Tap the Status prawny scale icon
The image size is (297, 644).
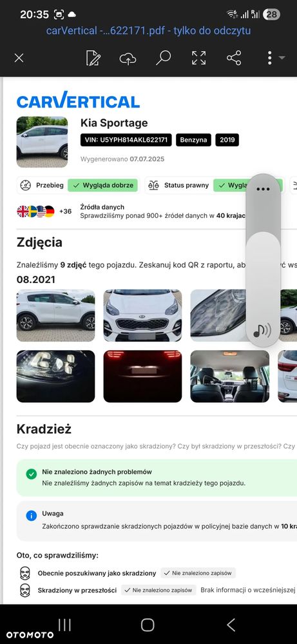pyautogui.click(x=153, y=185)
